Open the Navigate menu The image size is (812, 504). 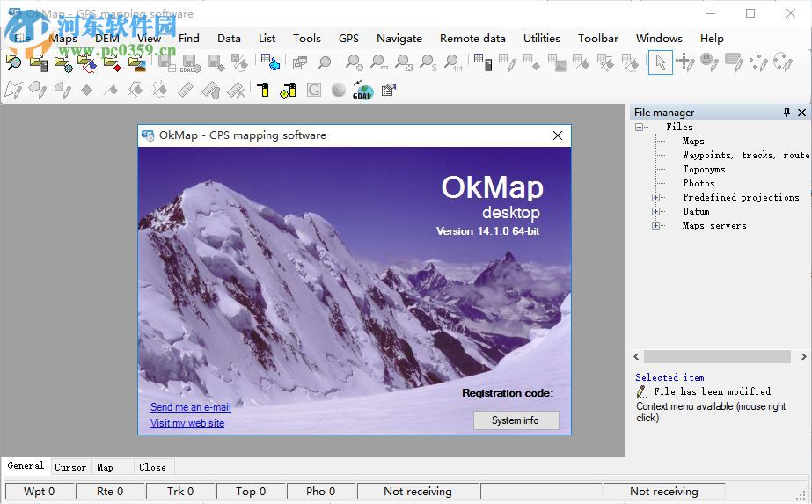pyautogui.click(x=399, y=39)
